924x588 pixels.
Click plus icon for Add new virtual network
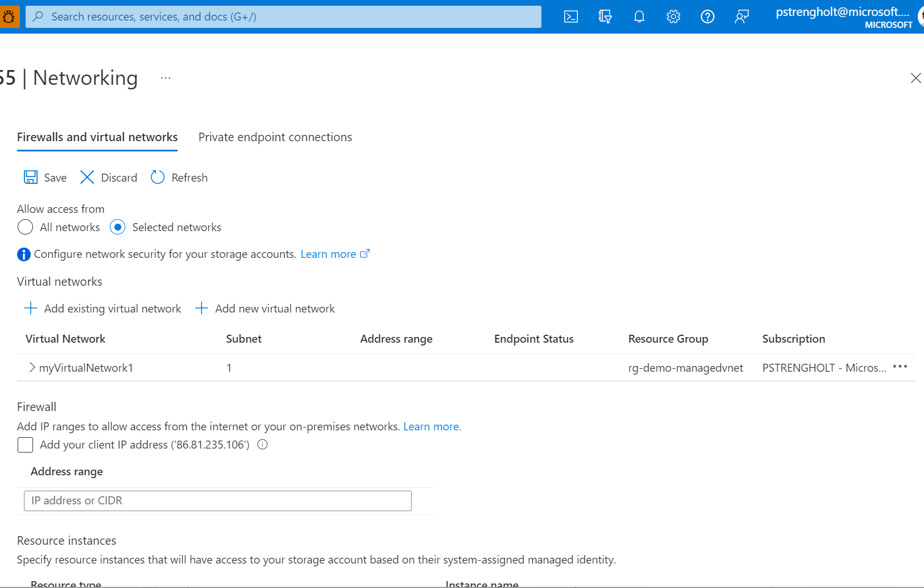click(x=202, y=308)
